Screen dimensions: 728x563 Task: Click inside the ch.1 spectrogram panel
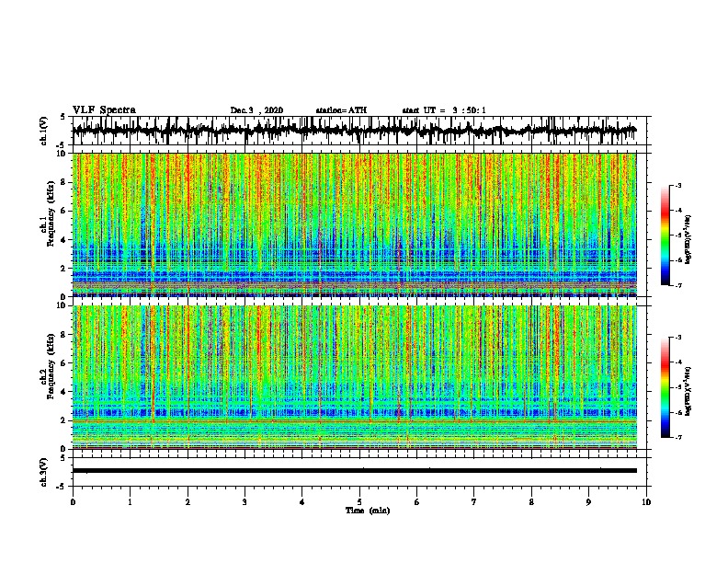[x=354, y=224]
